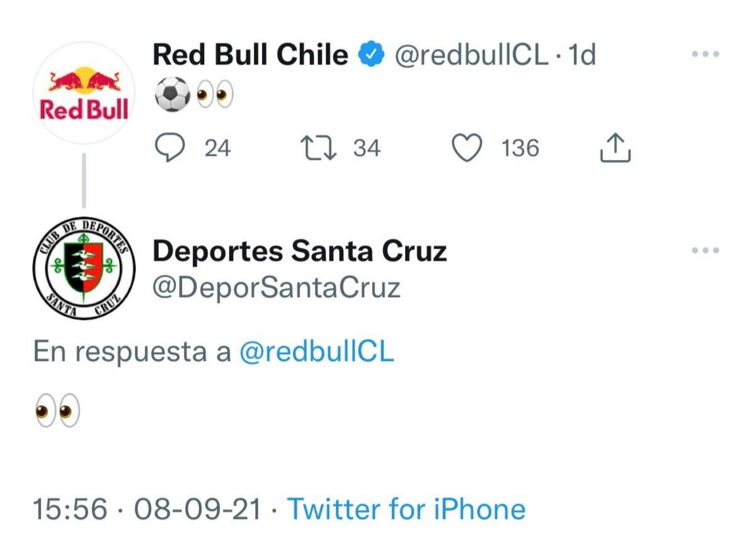
Task: Click the blue verified badge
Action: (x=372, y=55)
